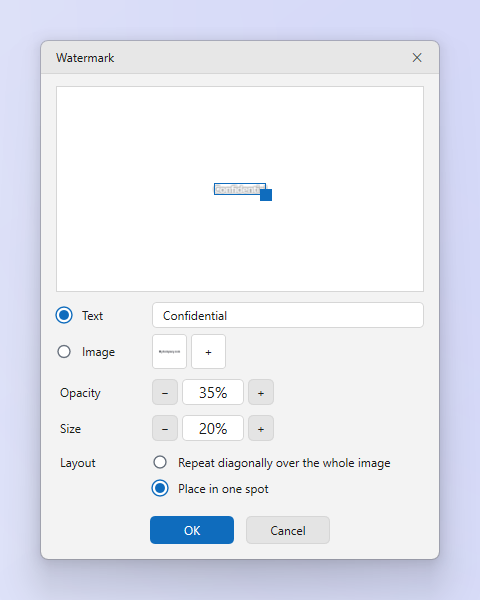
Task: Increase the Size value
Action: (x=261, y=428)
